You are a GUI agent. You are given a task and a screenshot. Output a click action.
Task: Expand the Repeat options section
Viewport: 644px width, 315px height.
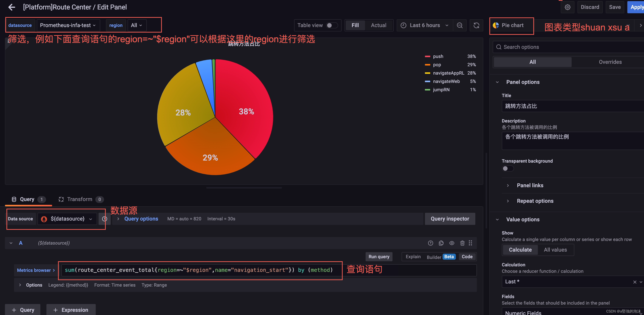535,201
